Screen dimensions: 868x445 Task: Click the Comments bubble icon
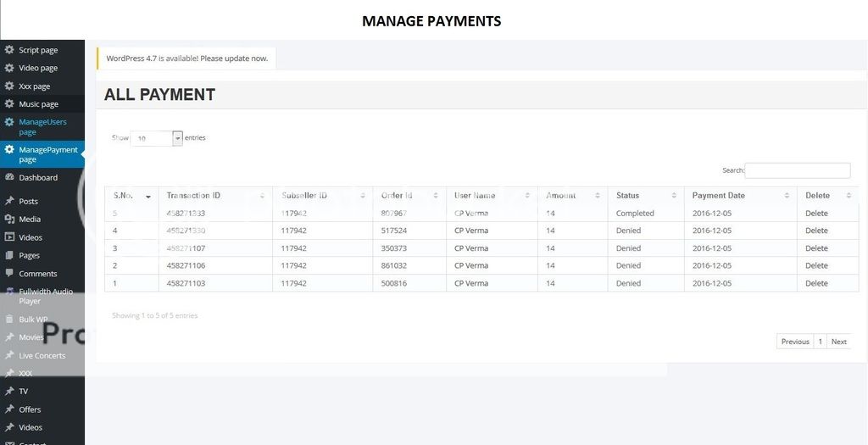(8, 273)
